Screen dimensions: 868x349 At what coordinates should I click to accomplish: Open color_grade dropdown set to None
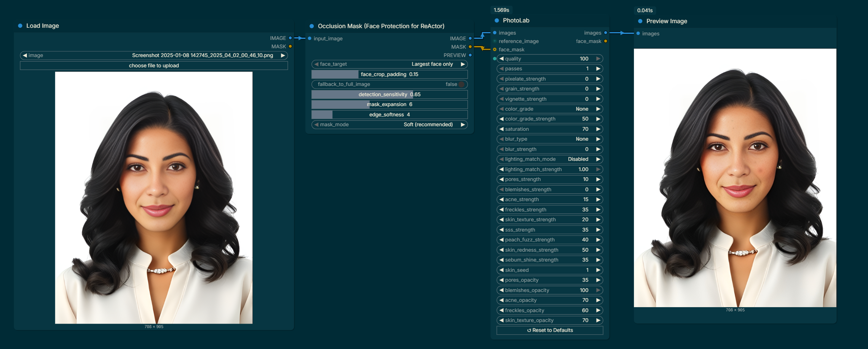(x=550, y=109)
